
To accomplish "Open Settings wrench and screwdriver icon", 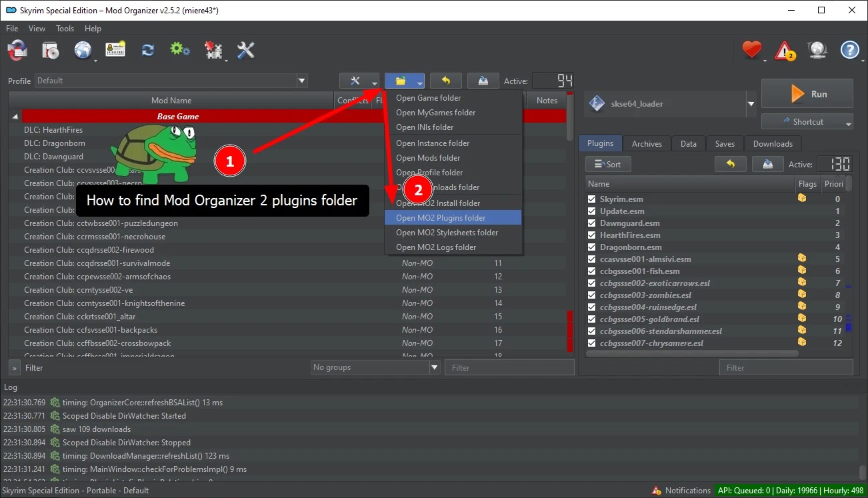I will point(246,51).
